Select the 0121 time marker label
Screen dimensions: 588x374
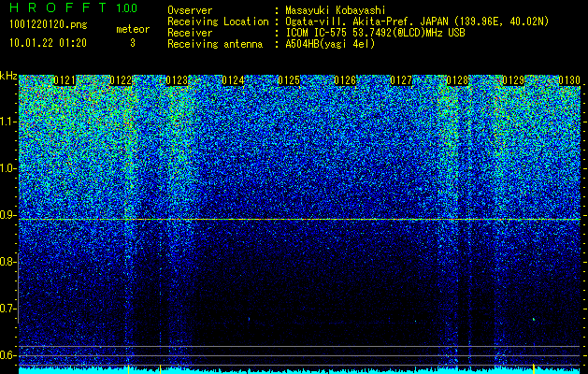[65, 80]
